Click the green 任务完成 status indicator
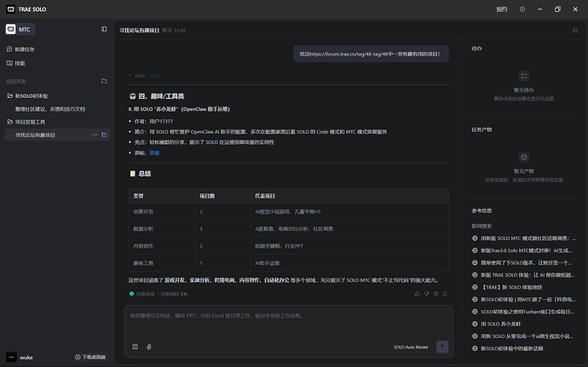 (141, 294)
